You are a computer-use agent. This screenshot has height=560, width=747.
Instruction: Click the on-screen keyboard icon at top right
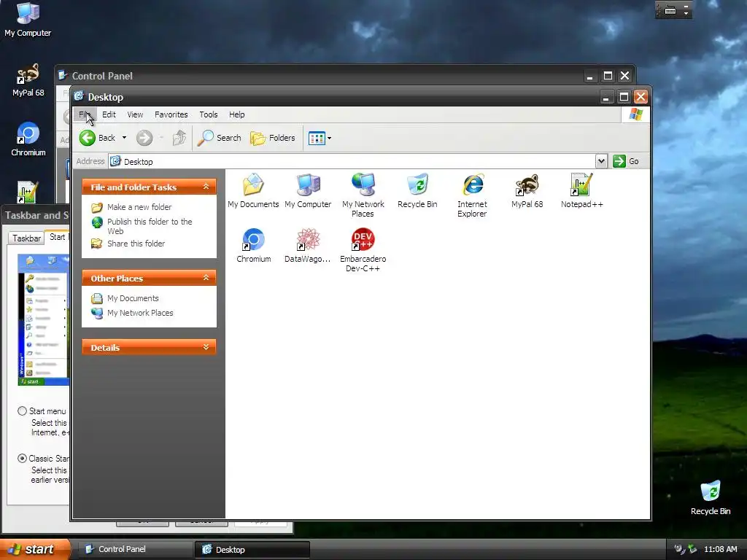coord(670,10)
